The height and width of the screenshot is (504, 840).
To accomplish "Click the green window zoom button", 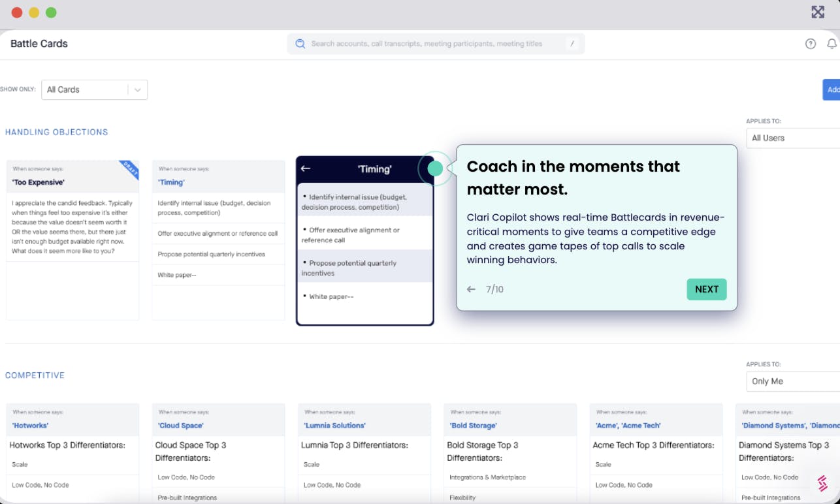I will 51,12.
